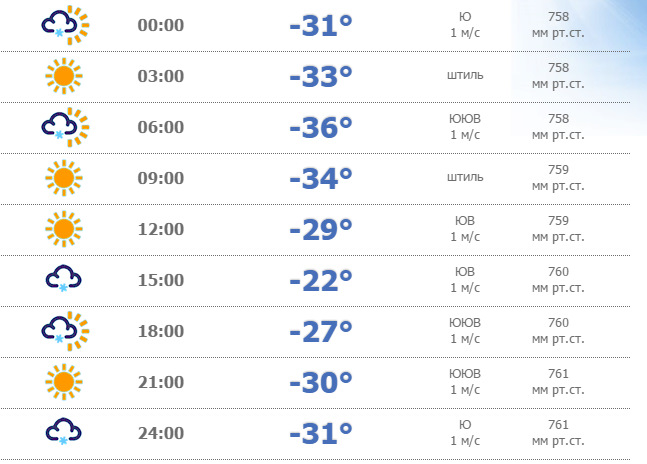
Task: Click the штиль wind label at 03:00
Action: tap(465, 75)
